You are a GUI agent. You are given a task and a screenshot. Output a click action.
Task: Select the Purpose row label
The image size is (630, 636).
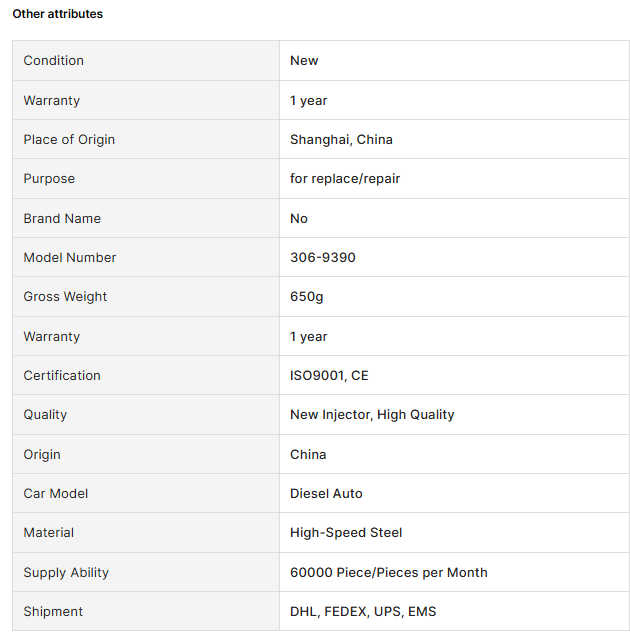click(x=49, y=179)
